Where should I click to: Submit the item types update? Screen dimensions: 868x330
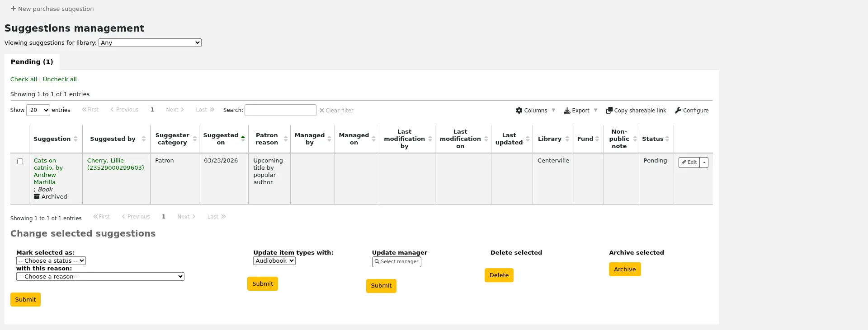point(263,284)
